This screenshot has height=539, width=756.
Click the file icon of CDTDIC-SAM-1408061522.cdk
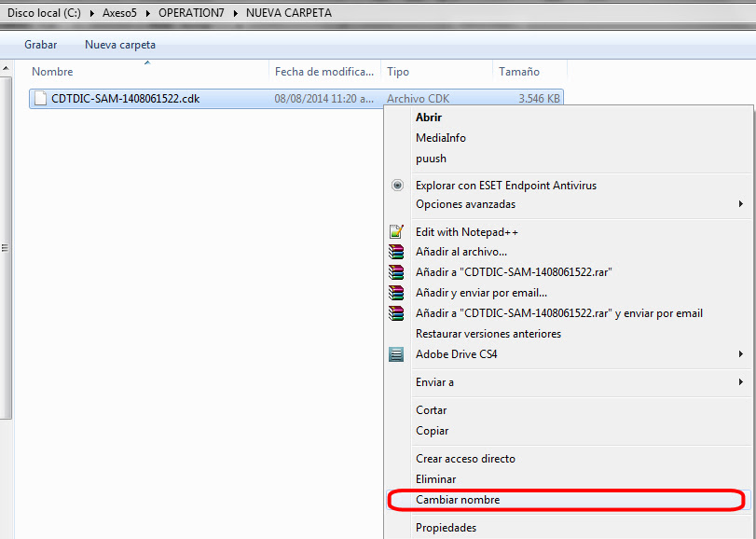pyautogui.click(x=40, y=98)
